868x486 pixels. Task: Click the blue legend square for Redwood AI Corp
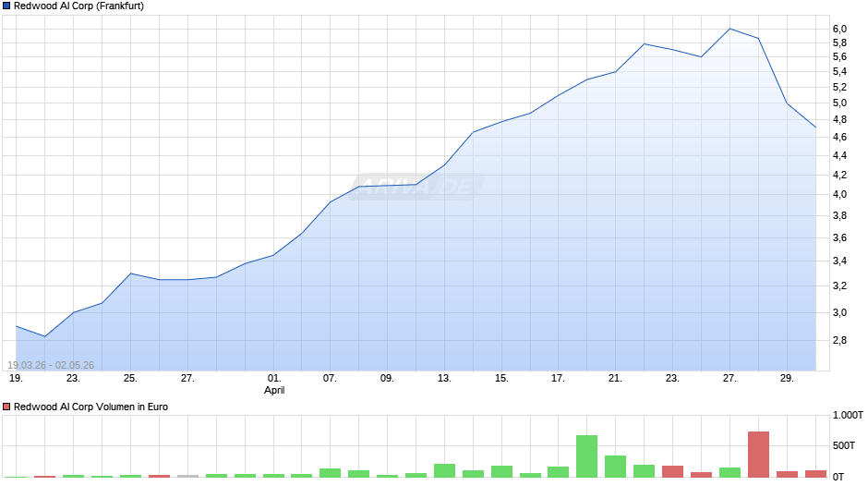[6, 6]
